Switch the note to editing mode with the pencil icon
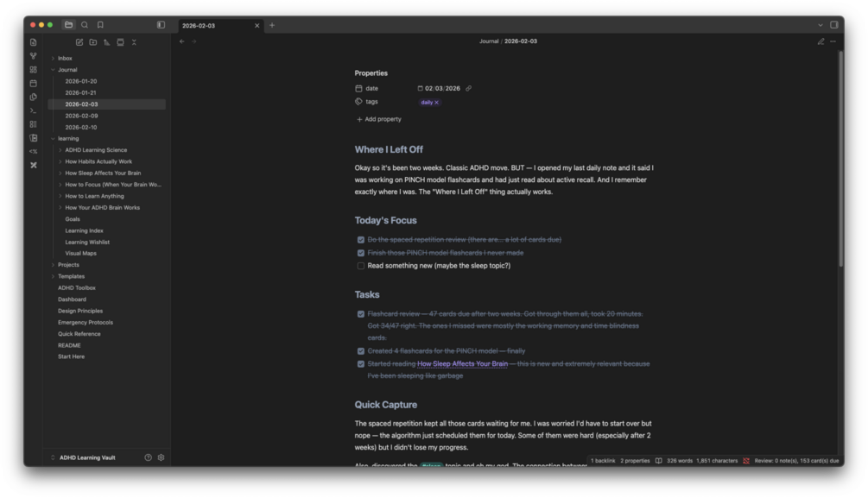This screenshot has width=868, height=498. click(x=821, y=41)
